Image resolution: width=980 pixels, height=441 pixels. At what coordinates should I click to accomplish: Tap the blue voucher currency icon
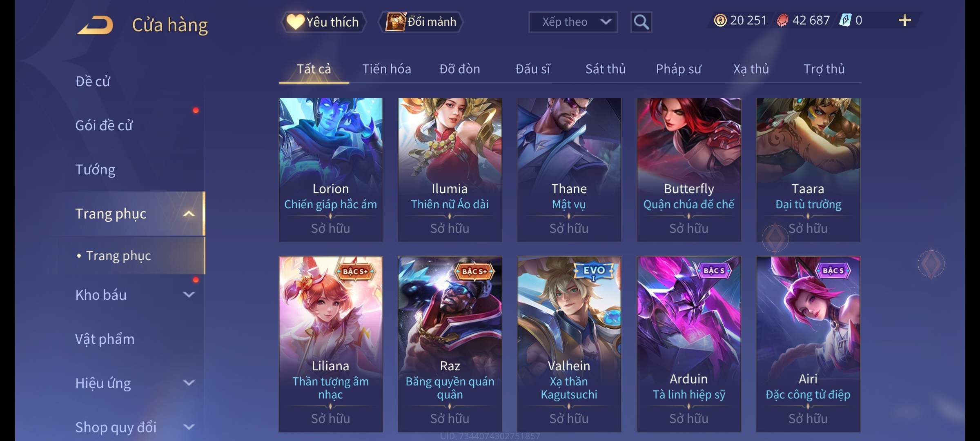[845, 20]
